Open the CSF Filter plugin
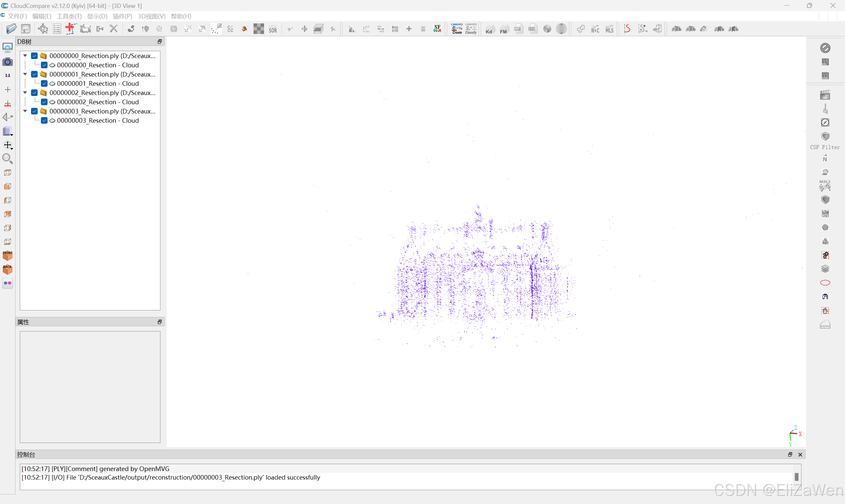Image resolution: width=845 pixels, height=504 pixels. pyautogui.click(x=825, y=137)
